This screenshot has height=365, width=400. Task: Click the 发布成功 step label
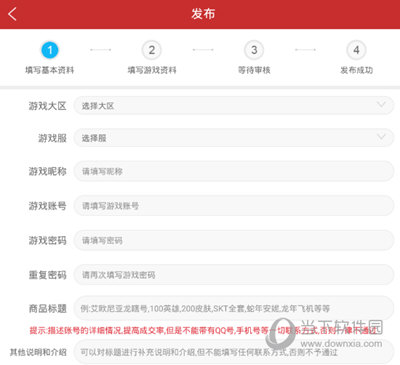[356, 70]
